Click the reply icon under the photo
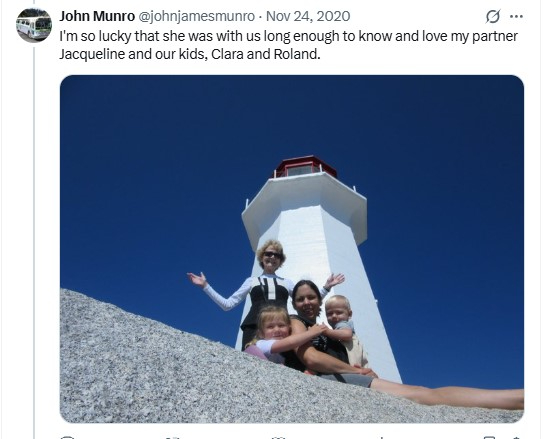The height and width of the screenshot is (439, 553). (67, 437)
